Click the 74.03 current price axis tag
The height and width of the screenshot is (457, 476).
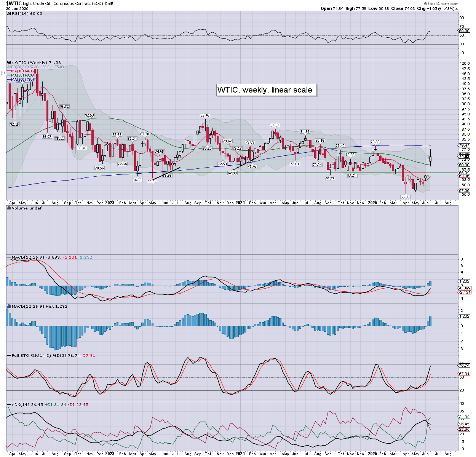(464, 157)
